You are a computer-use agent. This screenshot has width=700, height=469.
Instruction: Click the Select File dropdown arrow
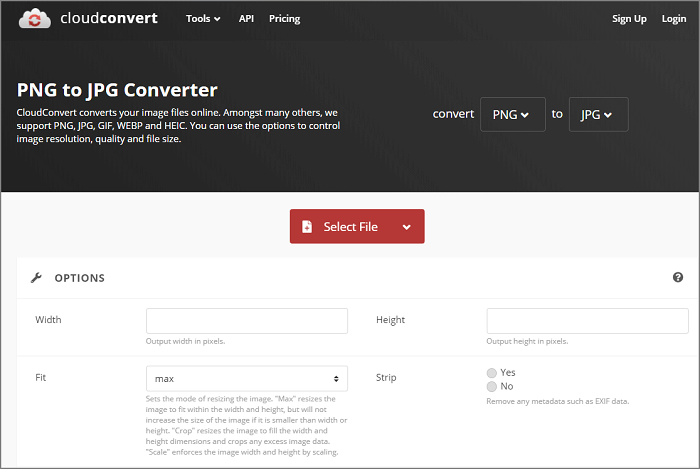[406, 227]
